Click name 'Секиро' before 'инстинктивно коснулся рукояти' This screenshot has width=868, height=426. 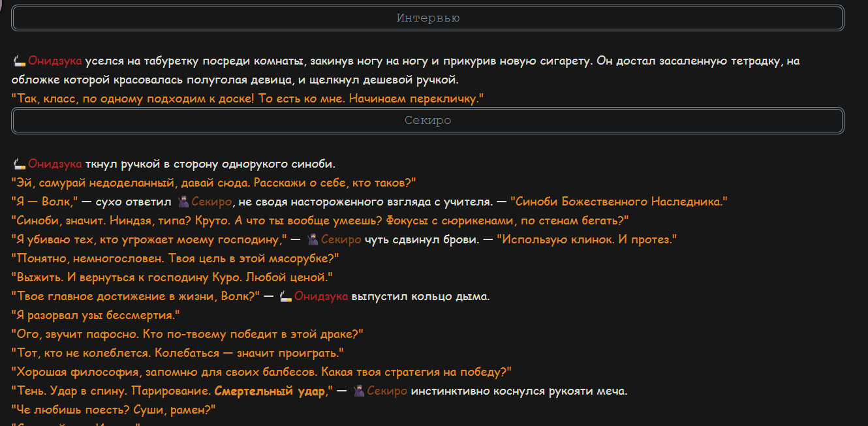pyautogui.click(x=387, y=391)
